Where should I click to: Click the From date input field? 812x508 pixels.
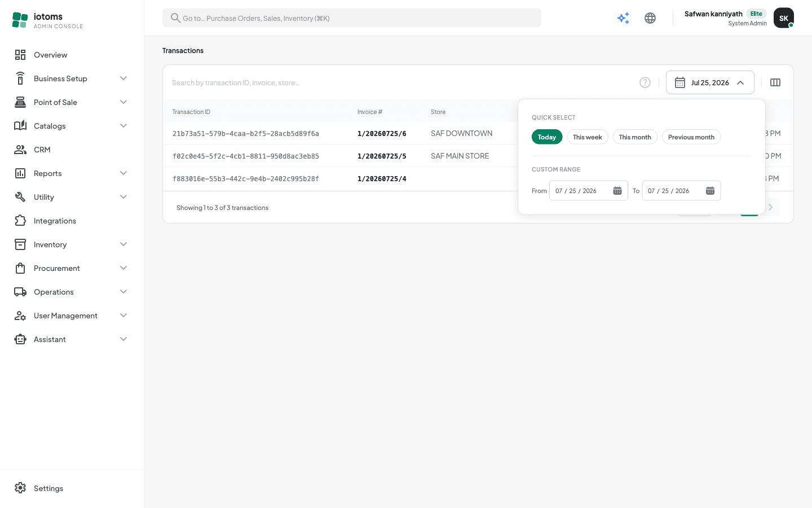[x=589, y=191]
